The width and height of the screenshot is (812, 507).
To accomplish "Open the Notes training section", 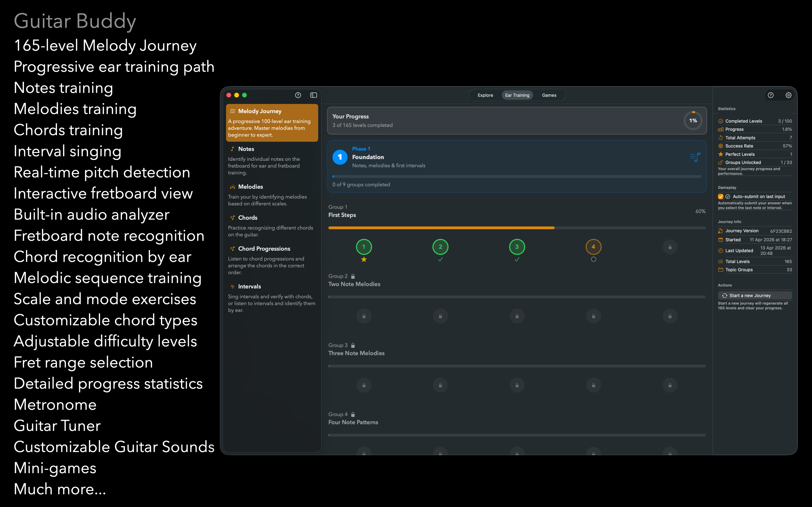I will [x=272, y=160].
